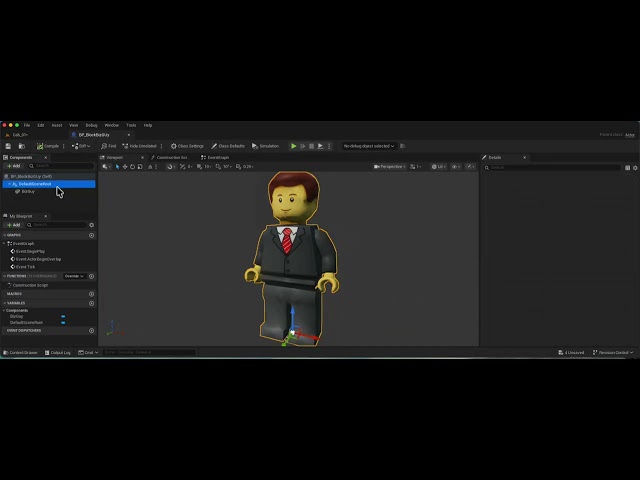Open the Tools menu
The image size is (640, 480).
tap(131, 125)
